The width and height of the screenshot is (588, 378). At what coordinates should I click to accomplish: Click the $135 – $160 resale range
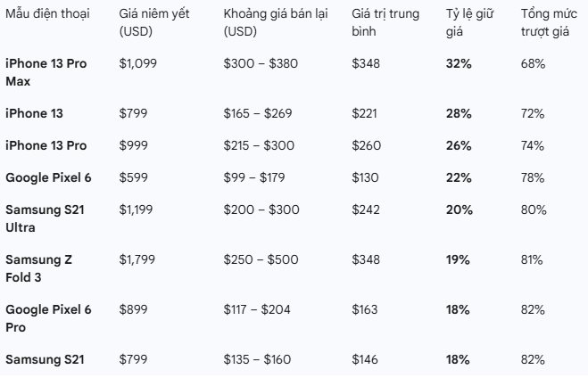[255, 359]
